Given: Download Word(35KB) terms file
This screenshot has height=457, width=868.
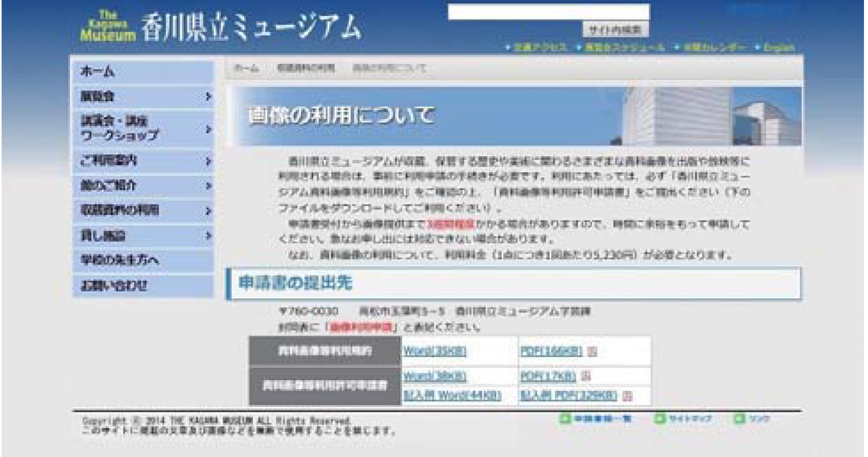Looking at the screenshot, I should pyautogui.click(x=434, y=351).
